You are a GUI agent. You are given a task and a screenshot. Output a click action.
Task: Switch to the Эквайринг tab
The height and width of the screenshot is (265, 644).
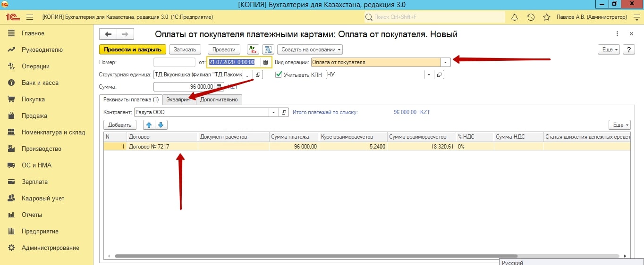[178, 99]
